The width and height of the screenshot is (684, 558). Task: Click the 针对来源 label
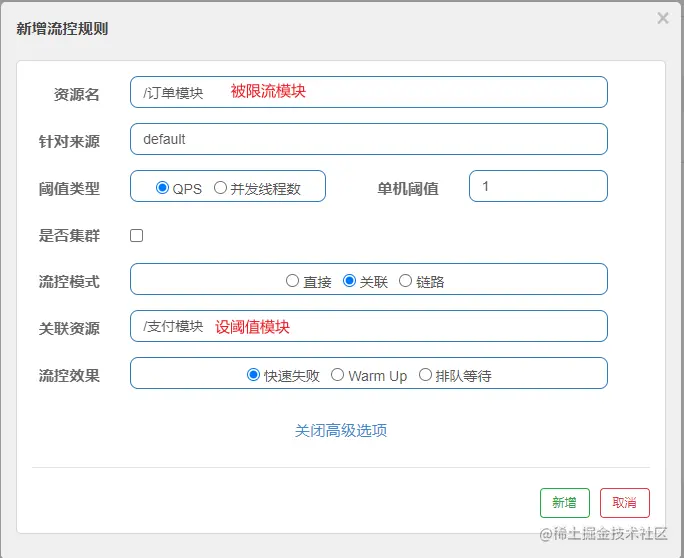[69, 142]
